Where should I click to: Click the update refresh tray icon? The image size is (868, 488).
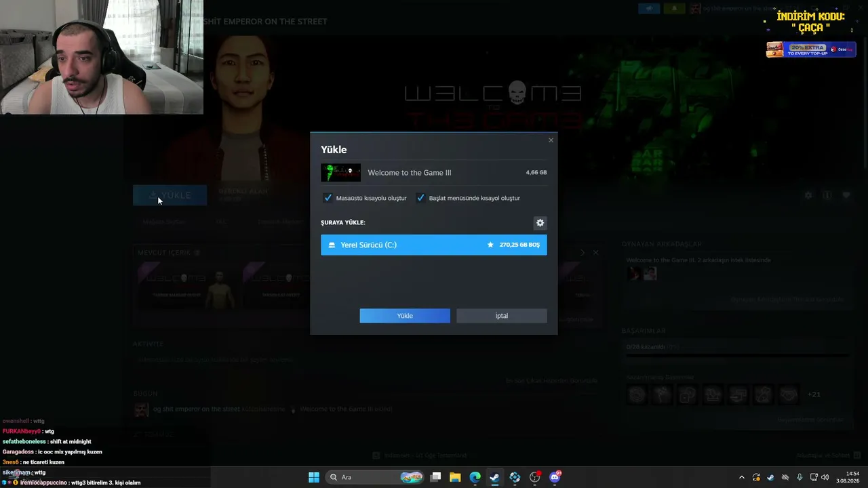(x=756, y=477)
